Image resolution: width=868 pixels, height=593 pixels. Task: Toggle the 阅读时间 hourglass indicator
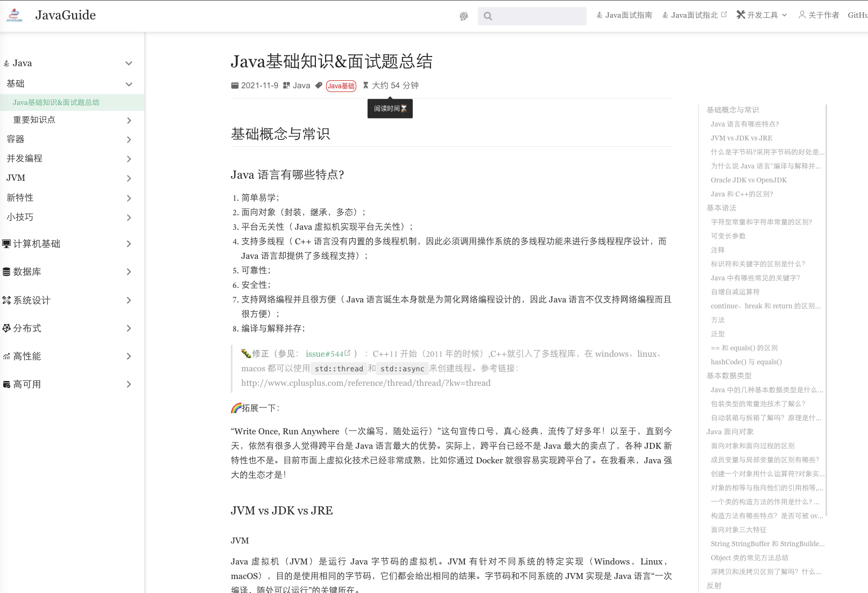pos(390,108)
